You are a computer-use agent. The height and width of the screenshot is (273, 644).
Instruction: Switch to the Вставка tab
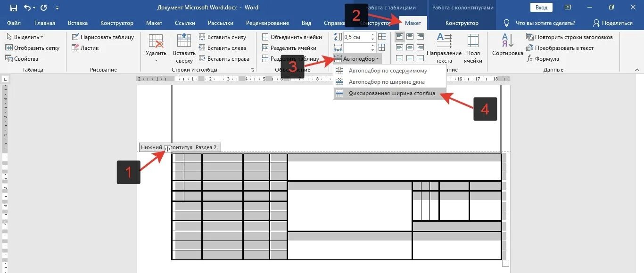[78, 23]
